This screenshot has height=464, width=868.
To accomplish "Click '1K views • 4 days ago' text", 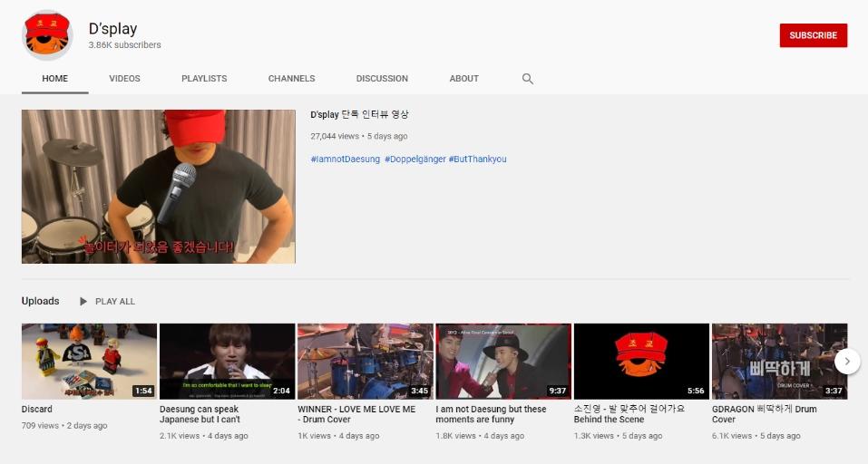I will (338, 436).
